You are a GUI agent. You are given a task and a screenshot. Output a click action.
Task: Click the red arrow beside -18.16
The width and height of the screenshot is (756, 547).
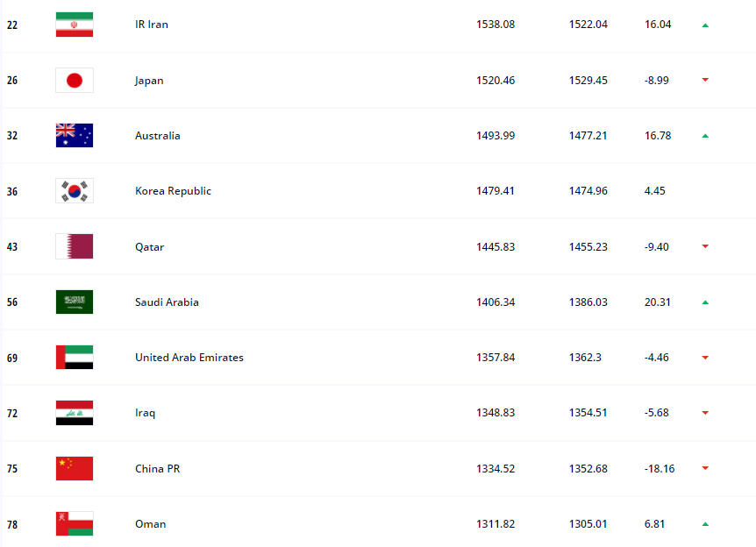click(705, 468)
